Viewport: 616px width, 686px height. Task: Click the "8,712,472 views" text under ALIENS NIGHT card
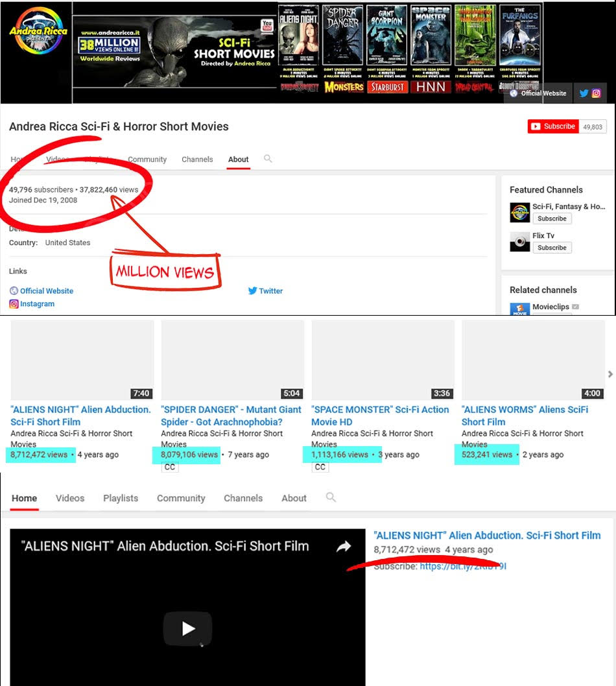(x=39, y=455)
